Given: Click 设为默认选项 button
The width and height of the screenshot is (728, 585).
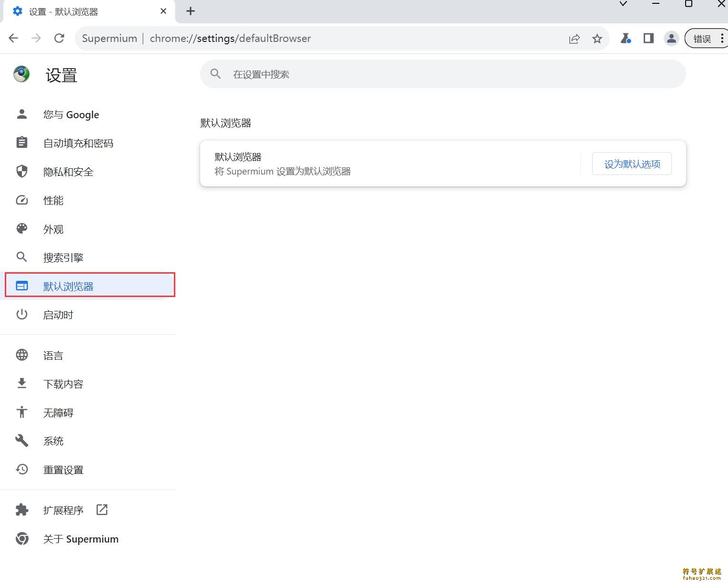Looking at the screenshot, I should click(x=632, y=164).
